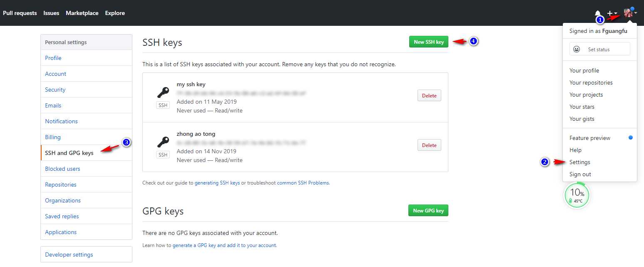Image resolution: width=644 pixels, height=267 pixels.
Task: Click the temperature percentage widget circle
Action: click(577, 195)
